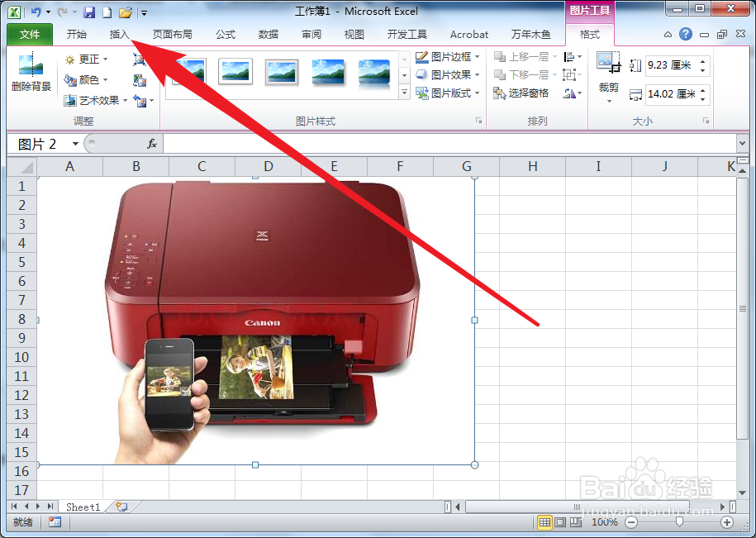Apply the fifth reflected rounded picture style
This screenshot has height=538, width=756.
374,74
